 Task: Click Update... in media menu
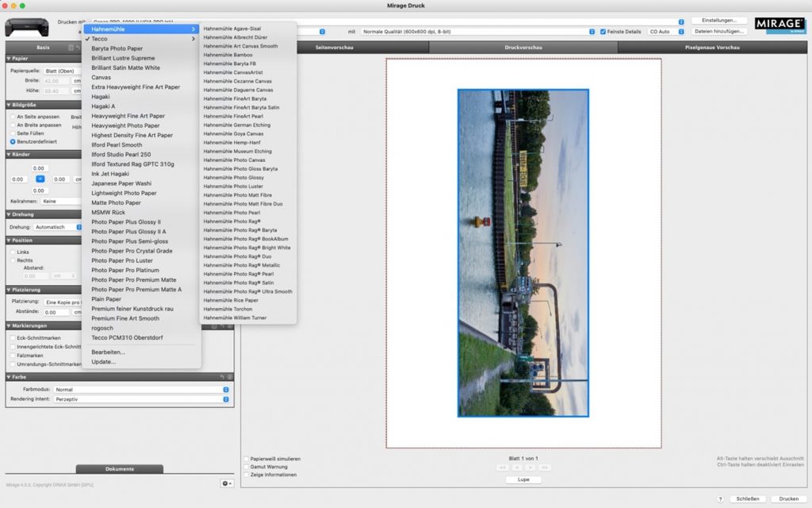(x=141, y=362)
